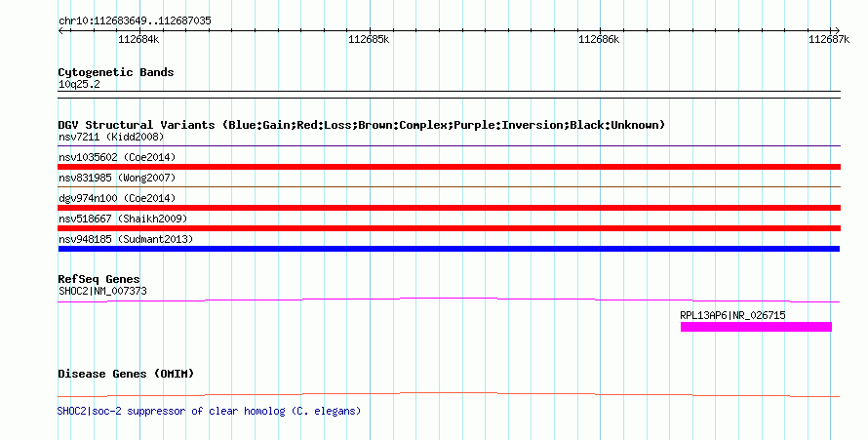
Task: Click the 112684k ruler tick label
Action: pos(138,39)
